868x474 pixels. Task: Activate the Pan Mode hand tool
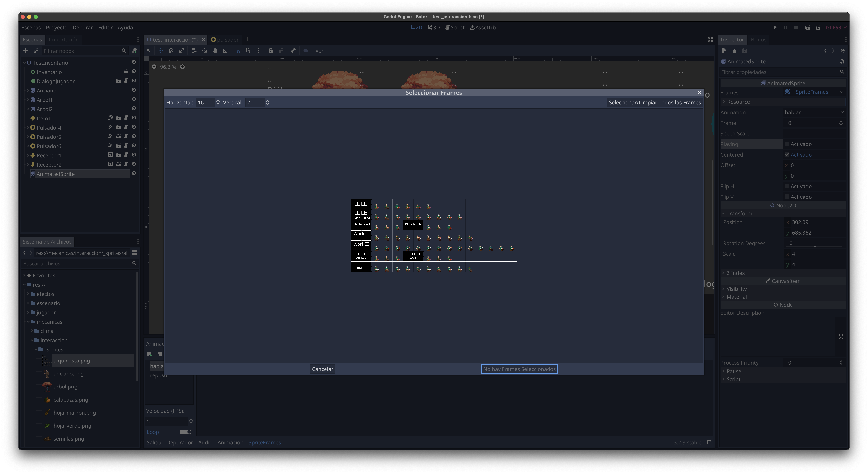coord(215,51)
